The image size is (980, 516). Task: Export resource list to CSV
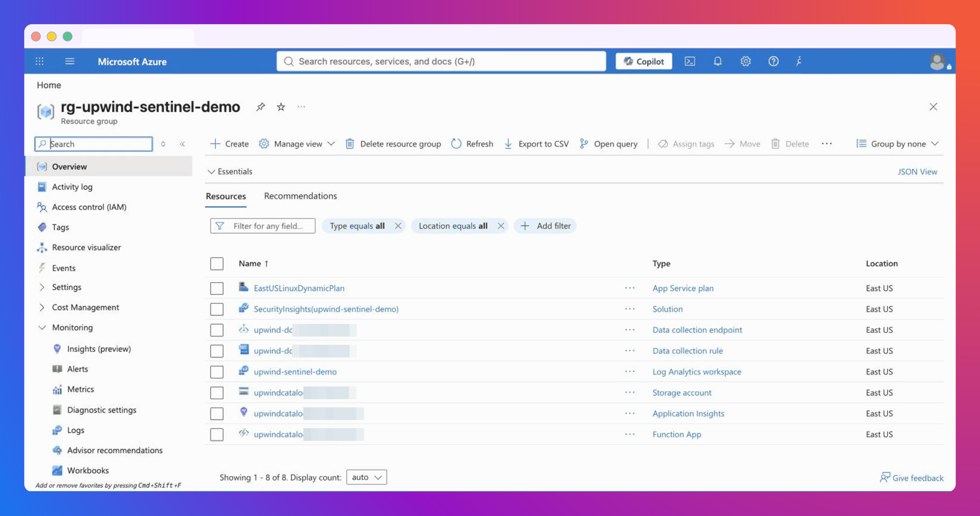pyautogui.click(x=536, y=144)
